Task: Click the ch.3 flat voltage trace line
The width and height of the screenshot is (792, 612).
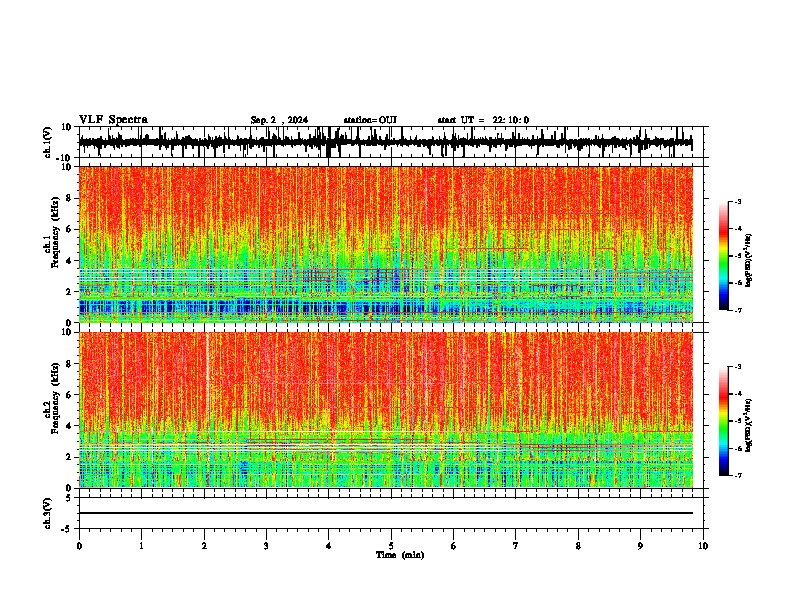Action: (385, 513)
